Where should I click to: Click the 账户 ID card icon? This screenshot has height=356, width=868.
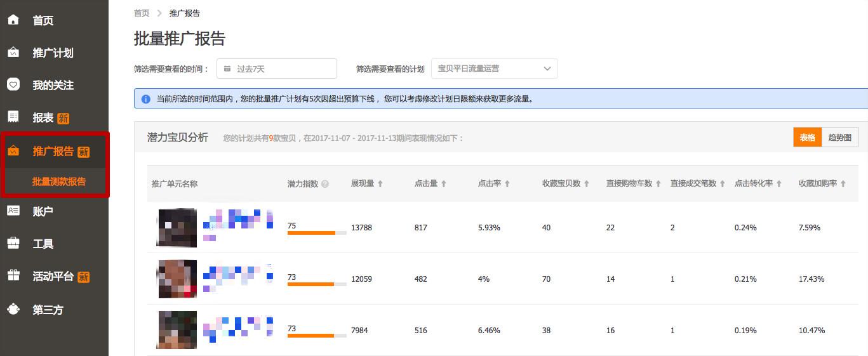click(13, 211)
